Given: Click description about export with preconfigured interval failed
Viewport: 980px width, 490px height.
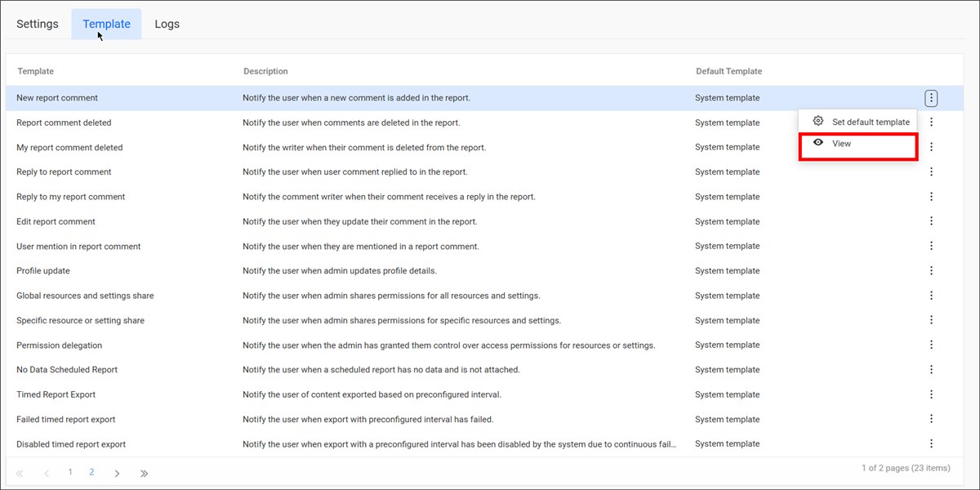Looking at the screenshot, I should tap(368, 420).
